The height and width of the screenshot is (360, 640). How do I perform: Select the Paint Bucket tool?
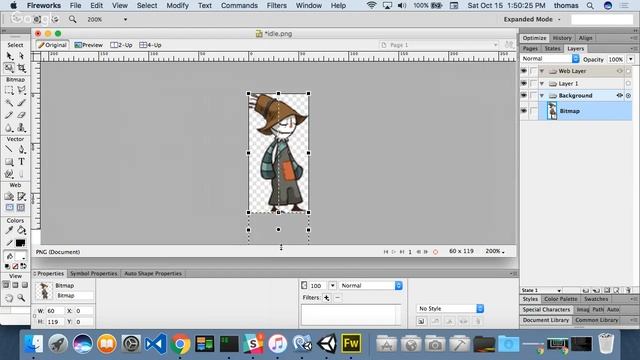tap(21, 231)
